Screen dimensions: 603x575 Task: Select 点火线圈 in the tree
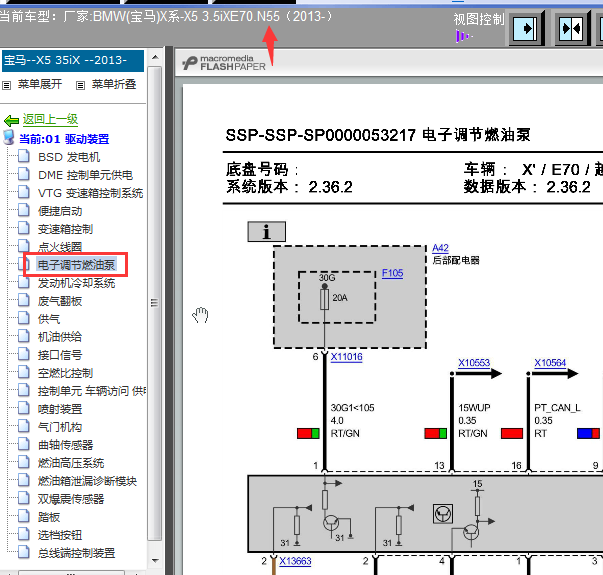(60, 247)
